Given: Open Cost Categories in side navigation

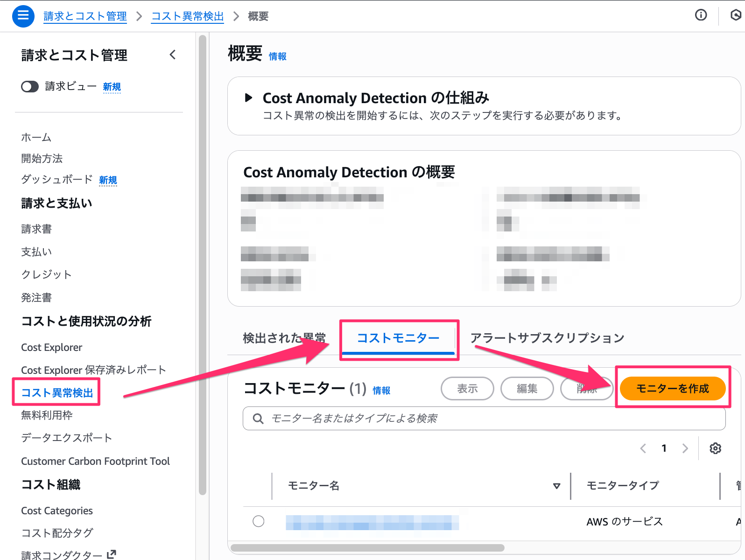Looking at the screenshot, I should coord(57,511).
